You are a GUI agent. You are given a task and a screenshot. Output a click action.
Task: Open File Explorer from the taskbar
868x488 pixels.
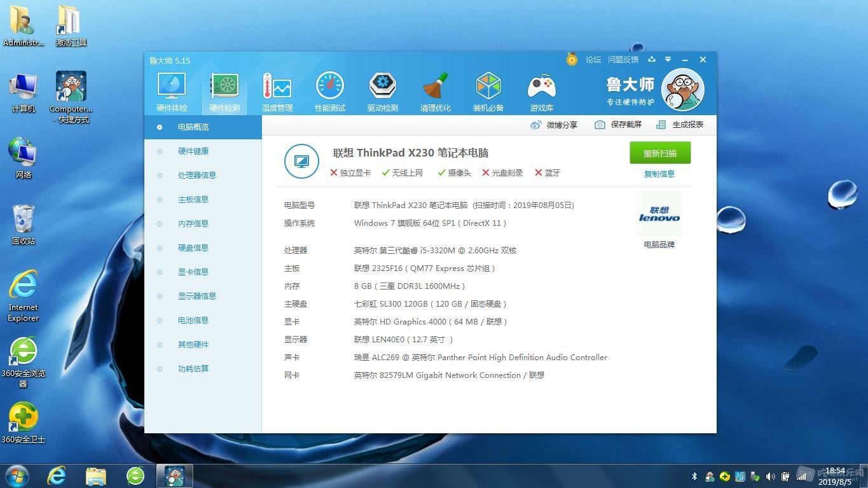pos(96,475)
